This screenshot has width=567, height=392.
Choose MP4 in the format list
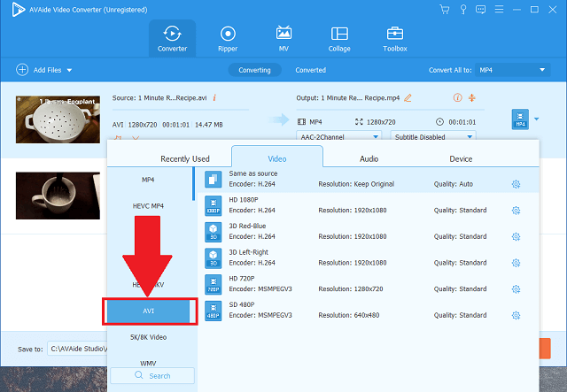point(148,180)
